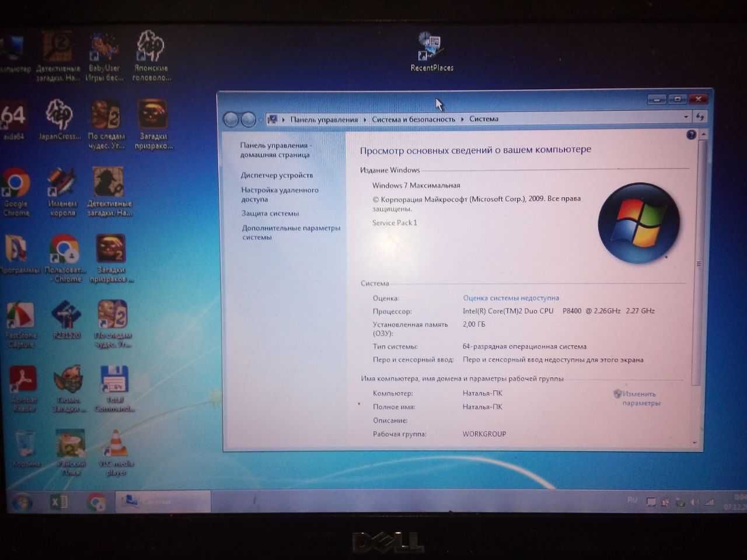Click the refresh button beside the address bar
The width and height of the screenshot is (747, 560).
click(x=700, y=117)
